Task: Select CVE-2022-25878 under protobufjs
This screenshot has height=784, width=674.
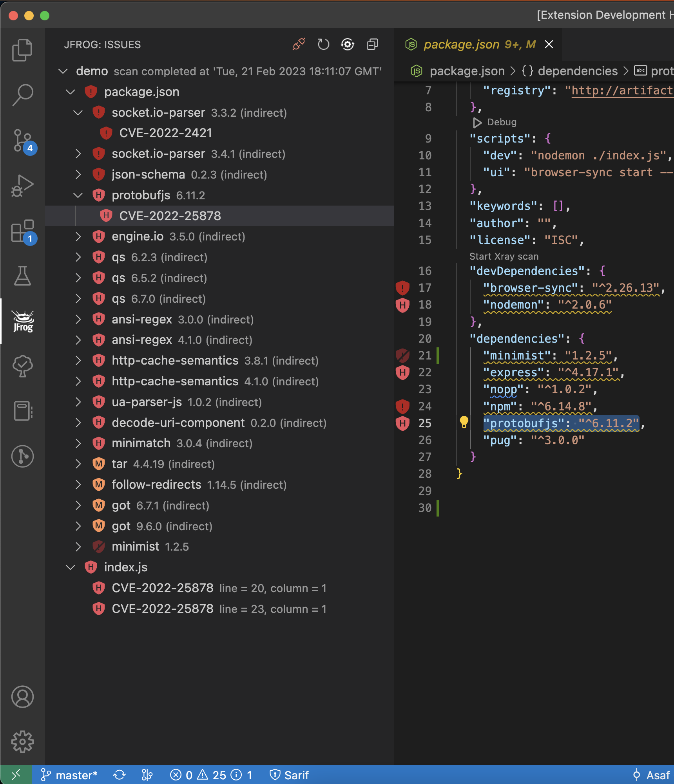Action: pyautogui.click(x=219, y=216)
